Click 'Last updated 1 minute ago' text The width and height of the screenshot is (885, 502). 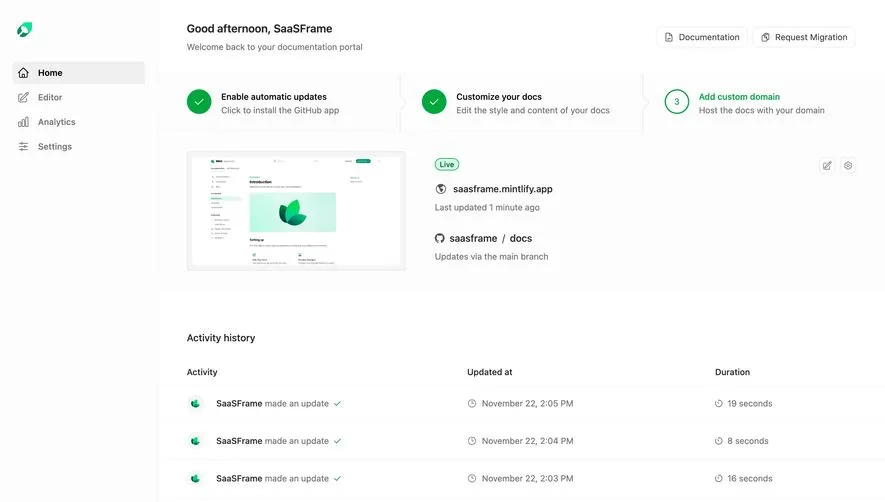coord(487,207)
